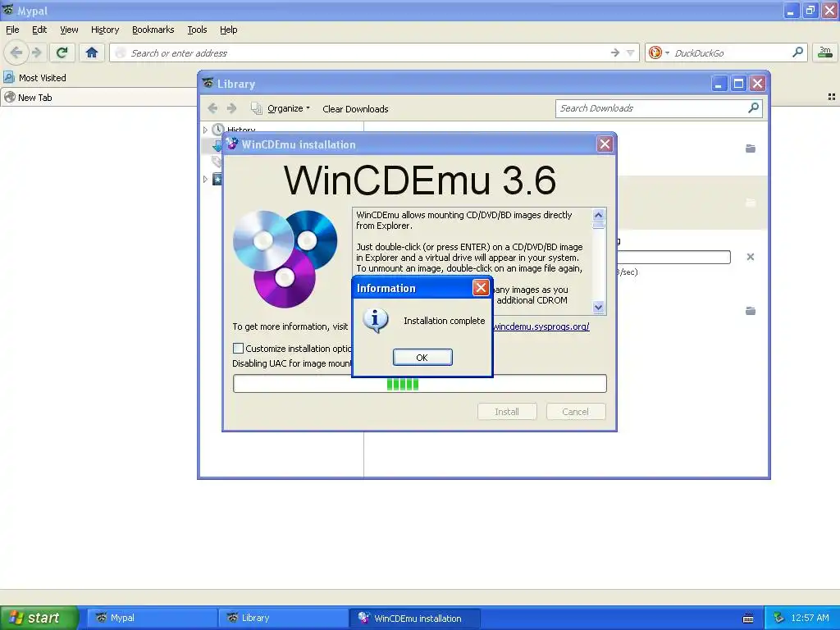This screenshot has height=630, width=840.
Task: Select the New Tab tab
Action: [x=99, y=98]
